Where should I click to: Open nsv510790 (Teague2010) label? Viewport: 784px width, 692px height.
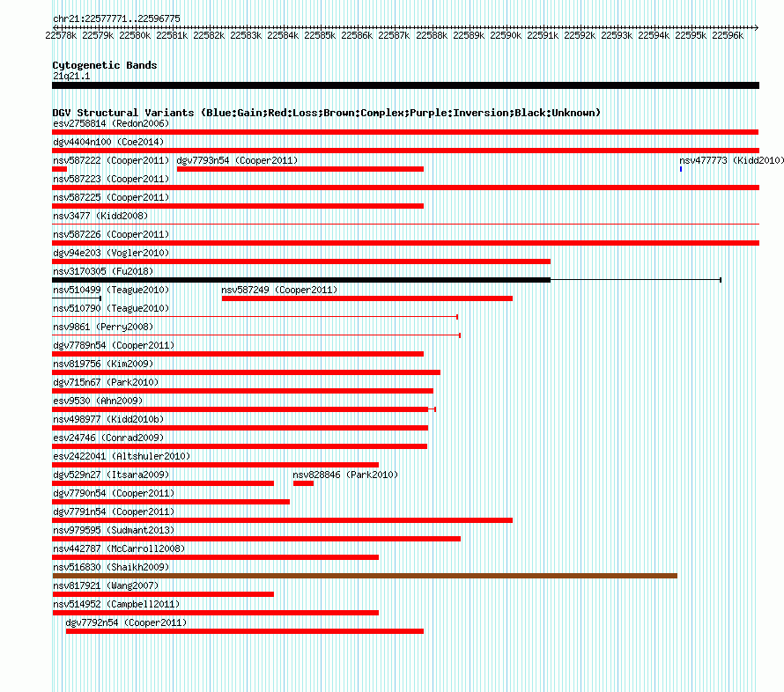coord(111,308)
